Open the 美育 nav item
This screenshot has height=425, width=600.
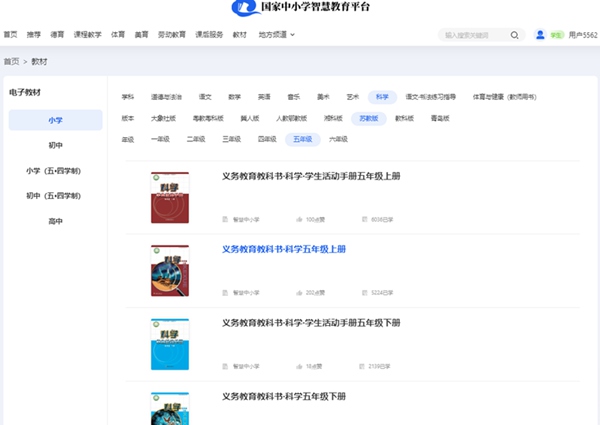coord(141,34)
